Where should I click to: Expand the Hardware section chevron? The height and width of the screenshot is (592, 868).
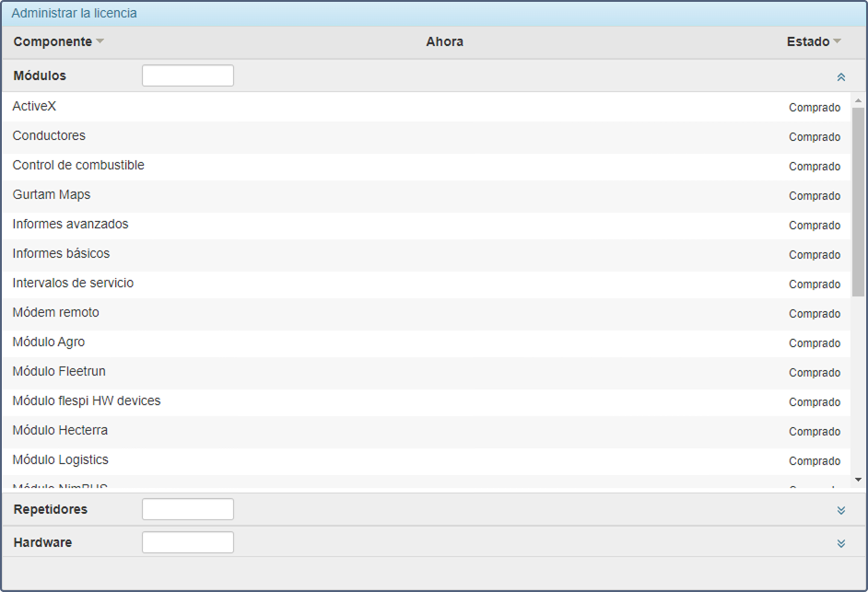840,543
